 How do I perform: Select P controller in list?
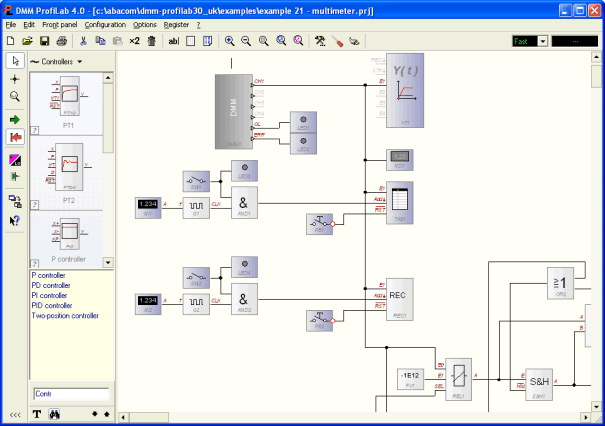point(48,276)
